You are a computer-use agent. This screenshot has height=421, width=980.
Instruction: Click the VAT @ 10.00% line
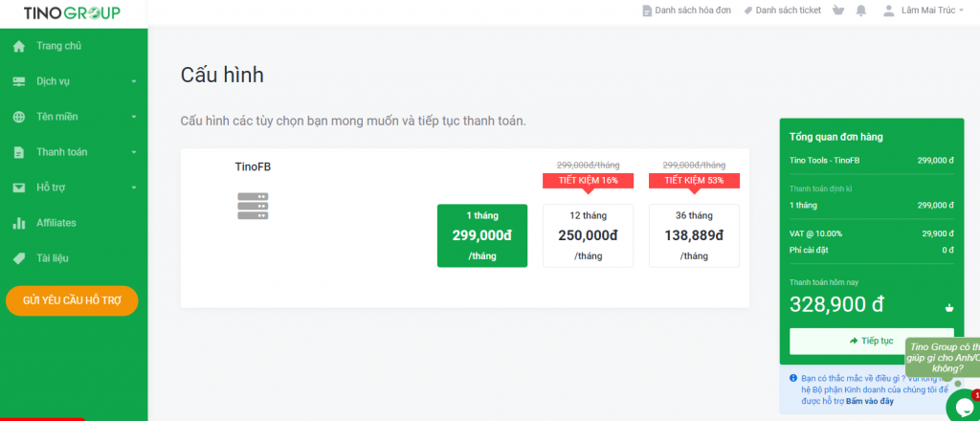point(872,233)
